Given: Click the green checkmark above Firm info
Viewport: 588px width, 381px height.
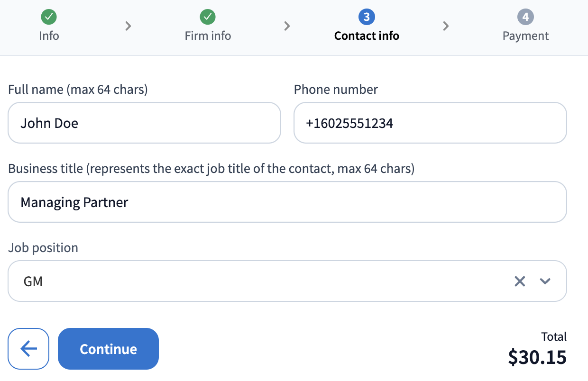Looking at the screenshot, I should point(208,18).
